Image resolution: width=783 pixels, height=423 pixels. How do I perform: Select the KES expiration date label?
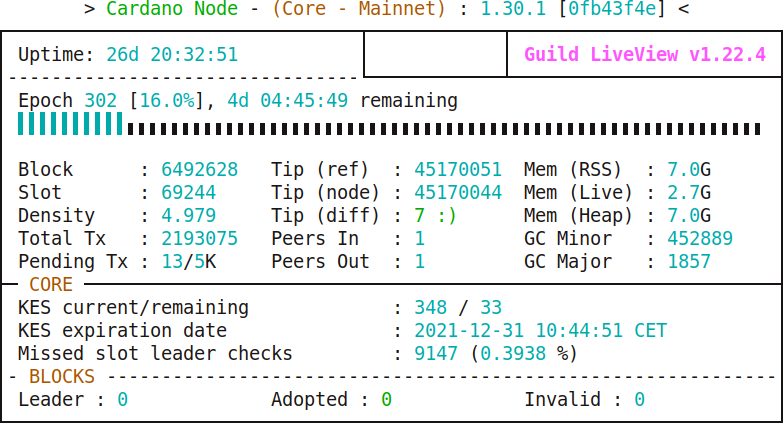(x=122, y=331)
